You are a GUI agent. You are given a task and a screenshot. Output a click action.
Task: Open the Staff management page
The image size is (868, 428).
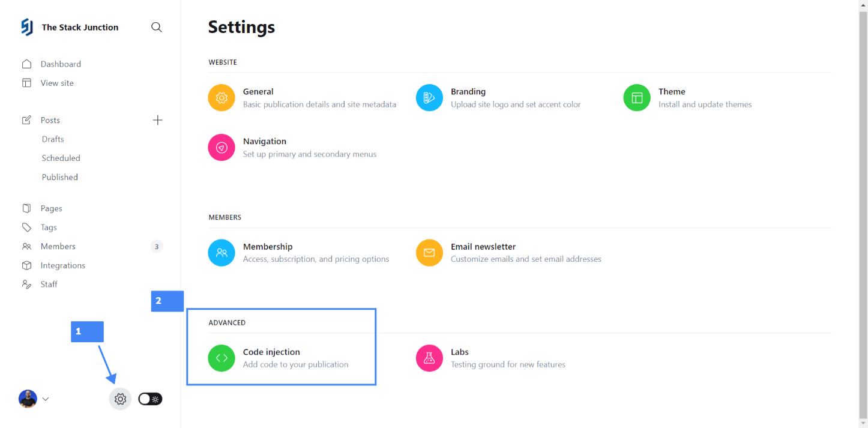click(49, 284)
